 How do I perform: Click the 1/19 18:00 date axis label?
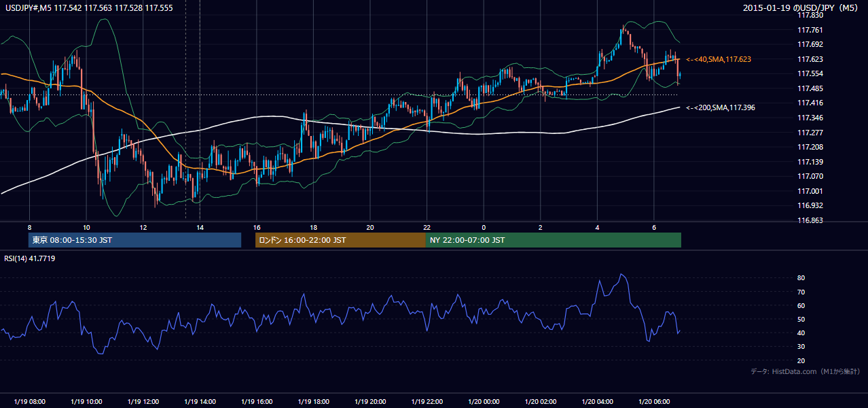pyautogui.click(x=313, y=402)
